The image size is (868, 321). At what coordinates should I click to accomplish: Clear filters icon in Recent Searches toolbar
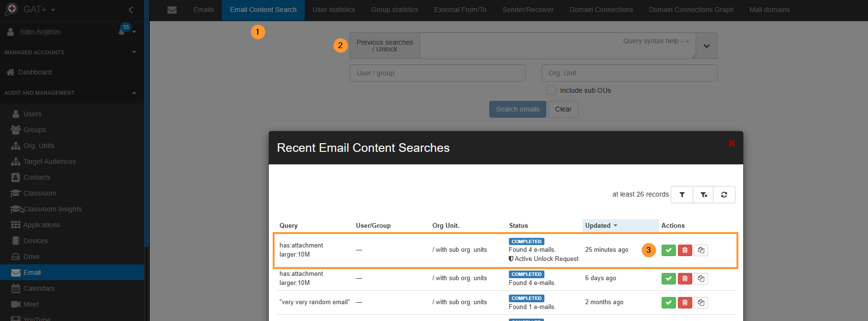tap(703, 195)
